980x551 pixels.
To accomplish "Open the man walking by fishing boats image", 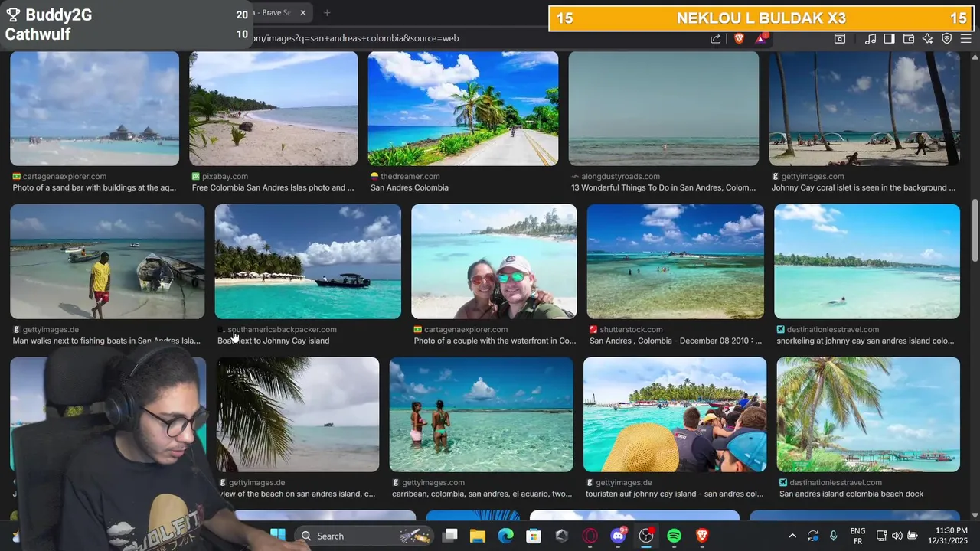I will coord(107,262).
